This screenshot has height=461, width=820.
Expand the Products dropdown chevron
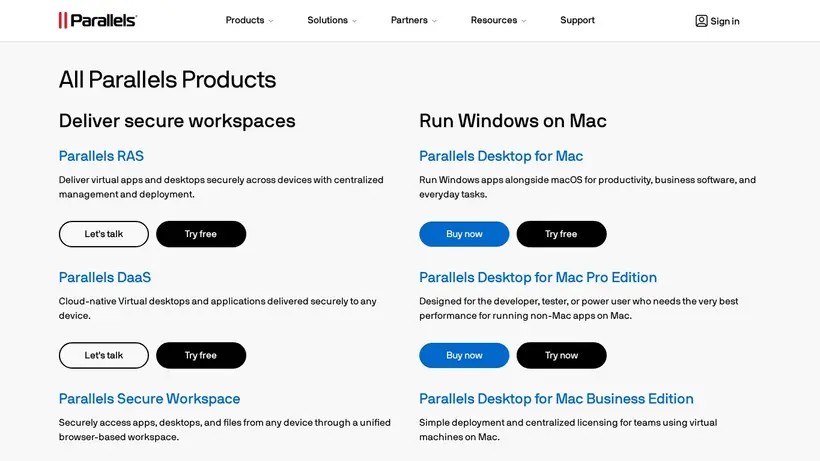tap(271, 21)
